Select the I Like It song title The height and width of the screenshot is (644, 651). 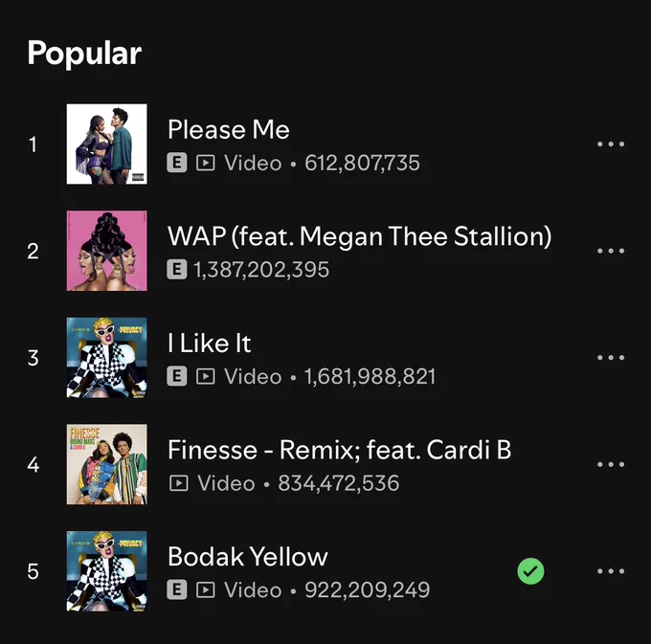(x=210, y=344)
